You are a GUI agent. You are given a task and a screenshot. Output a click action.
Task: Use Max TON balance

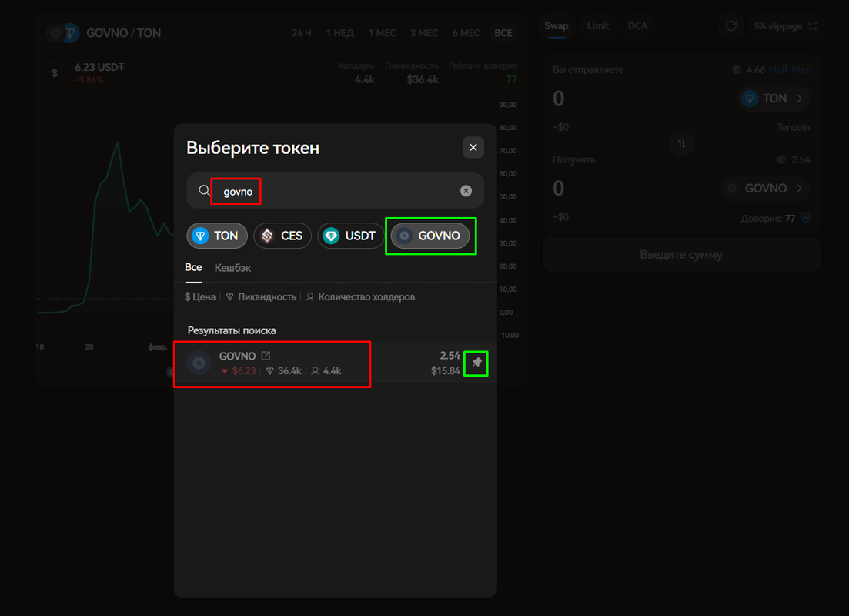coord(801,70)
